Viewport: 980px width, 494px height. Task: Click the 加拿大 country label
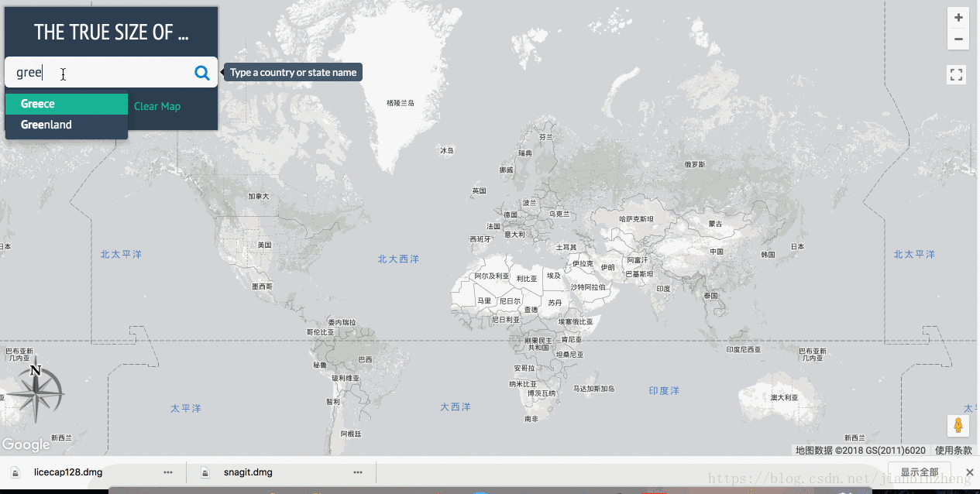coord(259,197)
